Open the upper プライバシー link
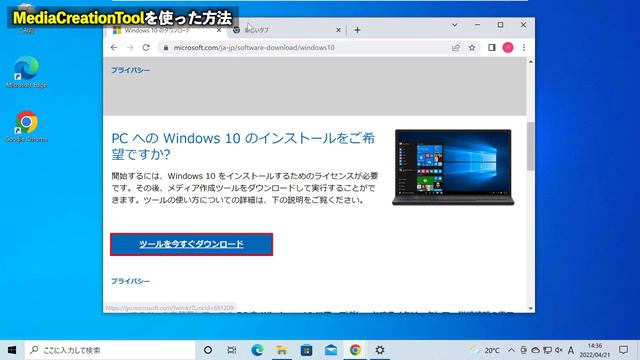 click(131, 70)
